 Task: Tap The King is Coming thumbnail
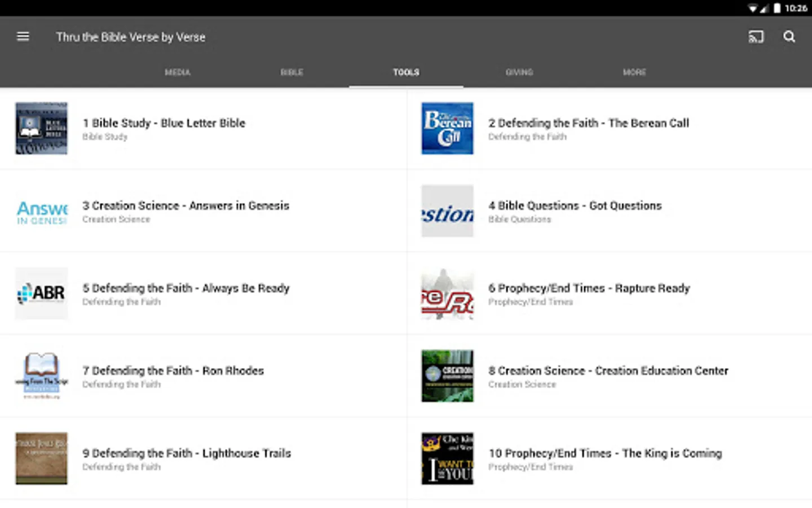pos(448,458)
